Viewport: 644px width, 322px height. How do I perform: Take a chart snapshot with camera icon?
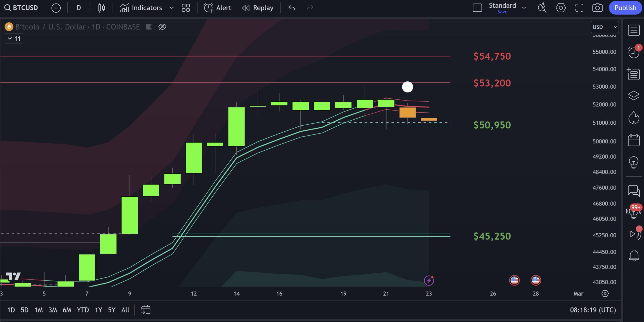(x=597, y=8)
